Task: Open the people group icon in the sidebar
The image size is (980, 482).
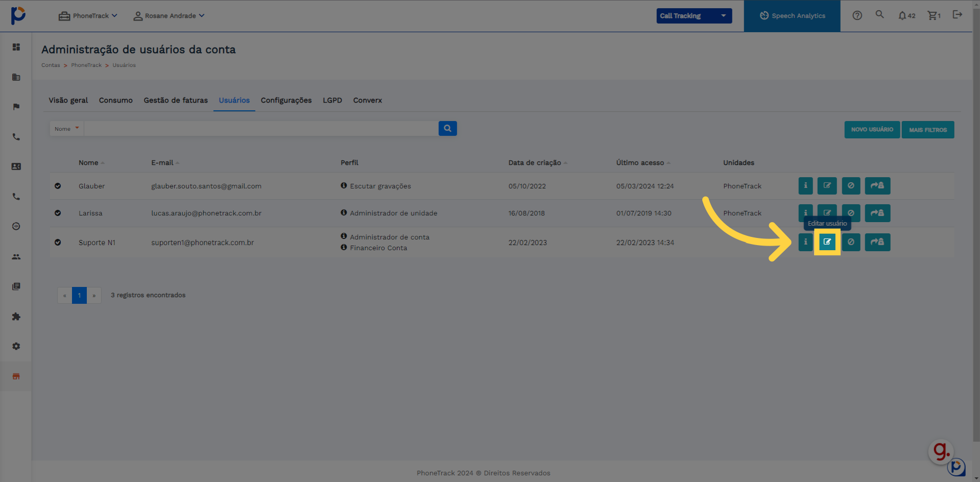Action: 16,257
